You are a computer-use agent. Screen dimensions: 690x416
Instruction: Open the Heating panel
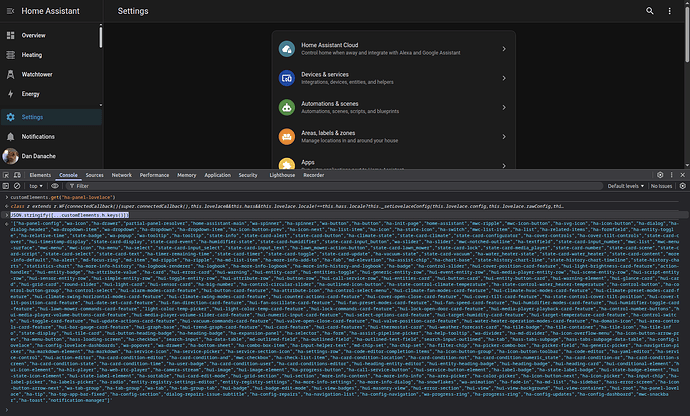click(51, 55)
